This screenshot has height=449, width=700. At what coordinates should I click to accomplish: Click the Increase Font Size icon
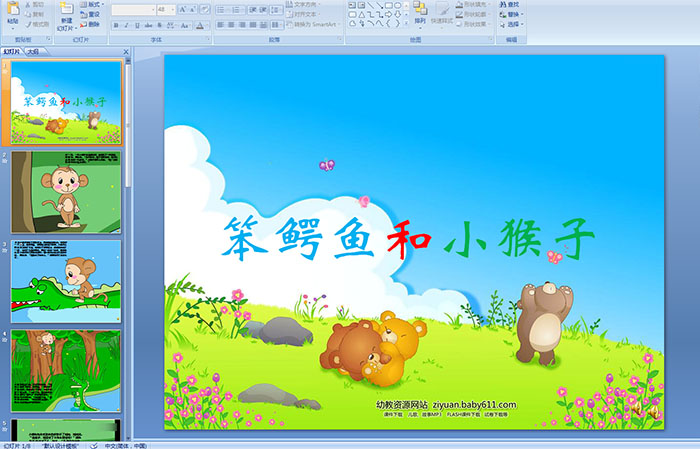(181, 9)
